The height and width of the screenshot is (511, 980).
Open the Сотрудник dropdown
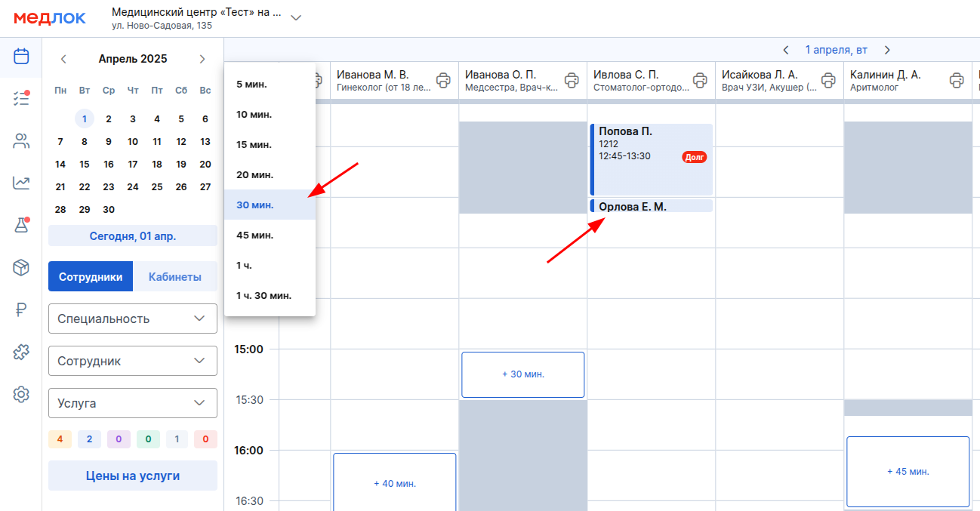(133, 361)
